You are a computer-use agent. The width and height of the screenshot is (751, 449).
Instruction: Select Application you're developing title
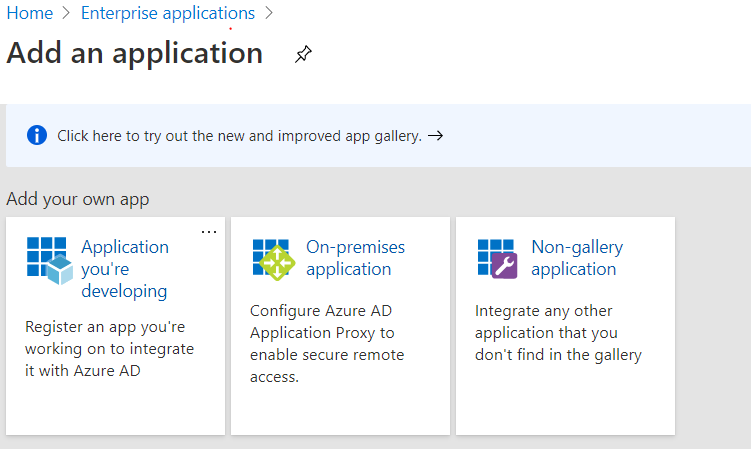(x=125, y=269)
